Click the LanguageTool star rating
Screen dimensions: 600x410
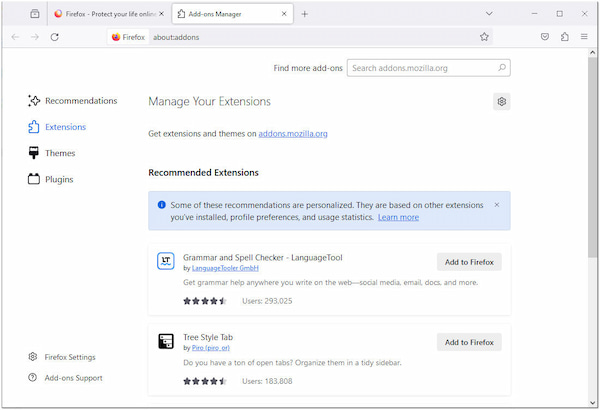click(x=205, y=301)
